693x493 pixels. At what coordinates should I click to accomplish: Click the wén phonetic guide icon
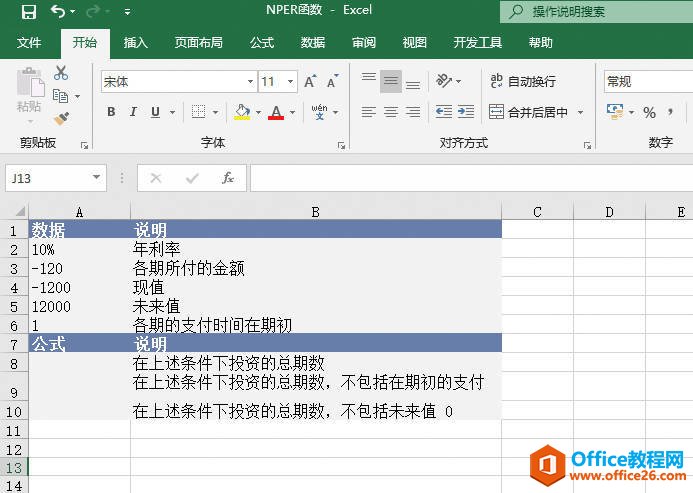click(319, 112)
